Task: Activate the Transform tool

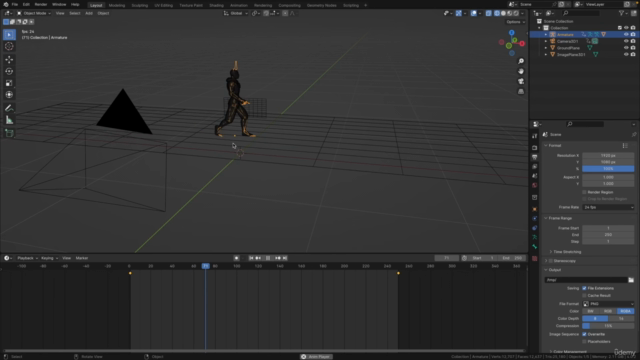Action: (x=9, y=95)
